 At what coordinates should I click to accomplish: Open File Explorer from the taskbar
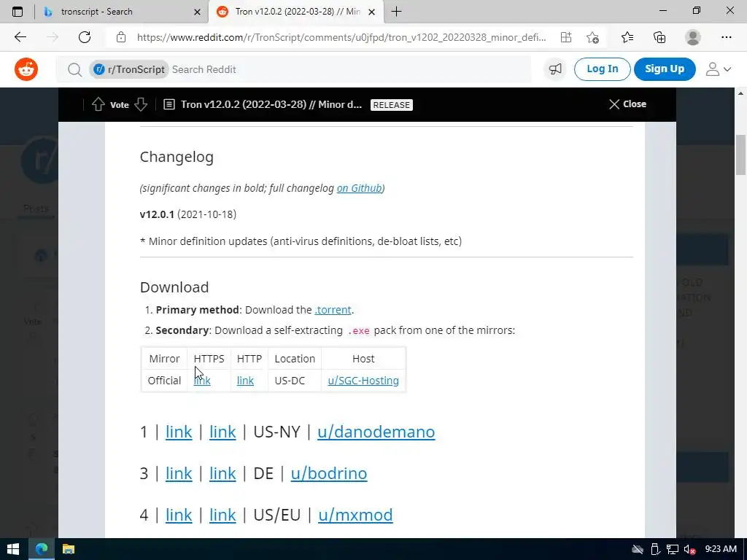(69, 549)
